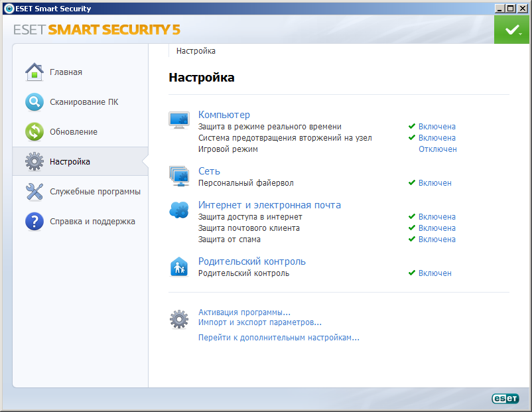Click the ESET title bar application icon

(9, 9)
